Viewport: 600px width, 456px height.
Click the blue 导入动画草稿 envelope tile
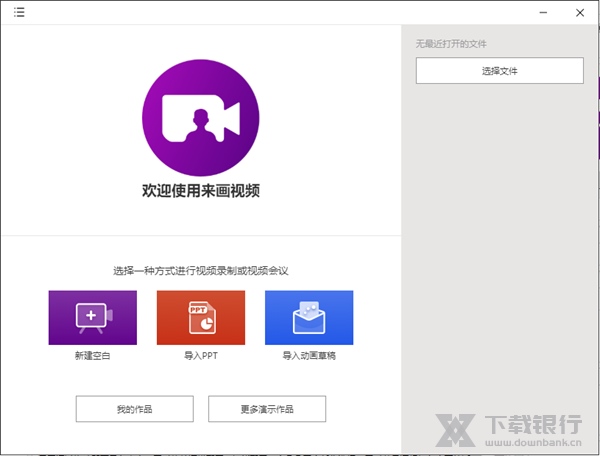click(309, 317)
